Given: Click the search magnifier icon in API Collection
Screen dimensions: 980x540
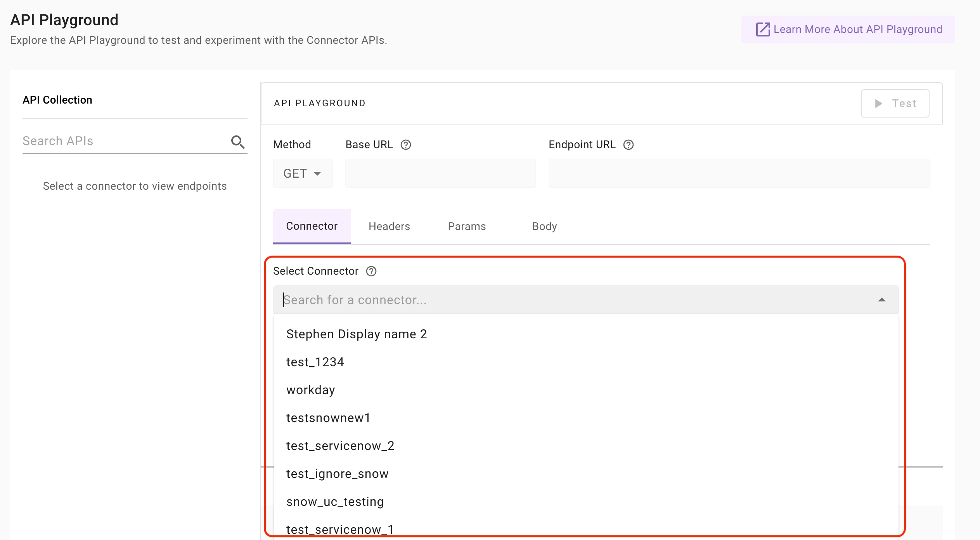Looking at the screenshot, I should click(x=238, y=142).
